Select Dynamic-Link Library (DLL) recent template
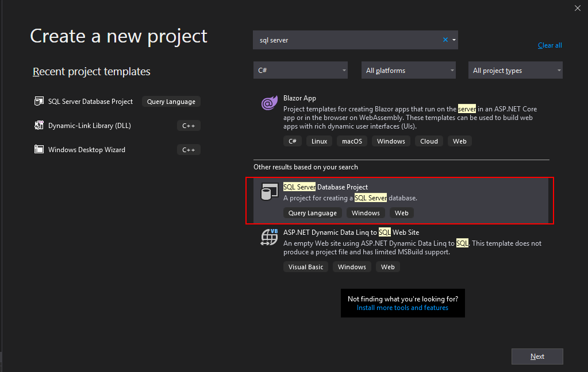Image resolution: width=588 pixels, height=372 pixels. pyautogui.click(x=89, y=126)
